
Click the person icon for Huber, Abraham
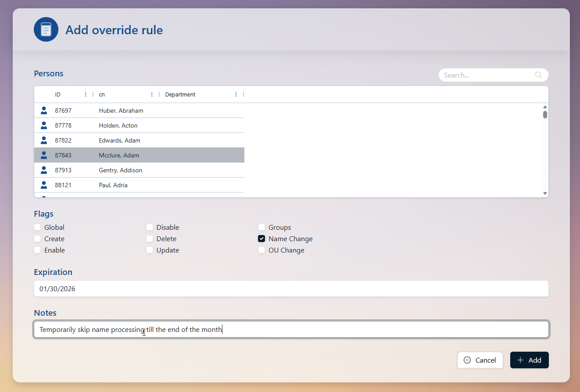pos(44,110)
